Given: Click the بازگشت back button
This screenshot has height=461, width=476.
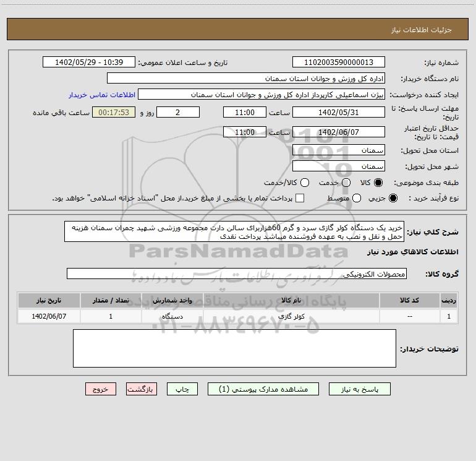Looking at the screenshot, I should point(142,389).
